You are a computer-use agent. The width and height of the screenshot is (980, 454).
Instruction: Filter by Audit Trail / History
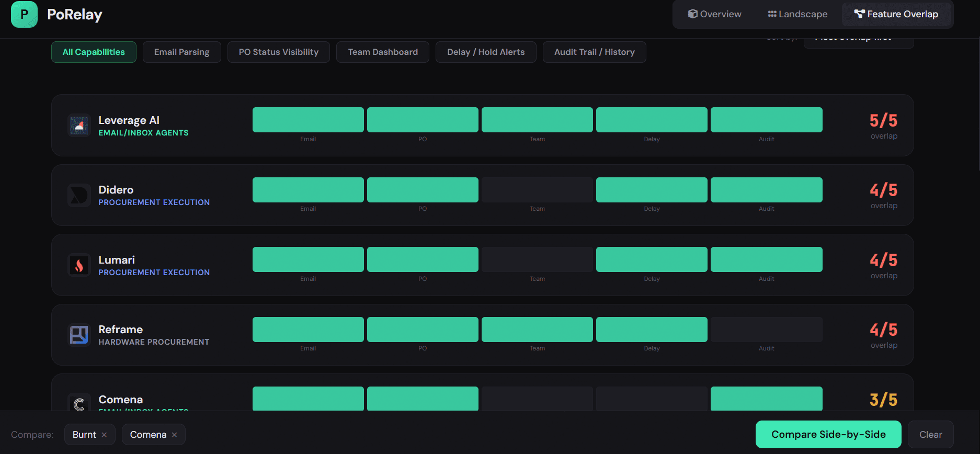coord(594,52)
